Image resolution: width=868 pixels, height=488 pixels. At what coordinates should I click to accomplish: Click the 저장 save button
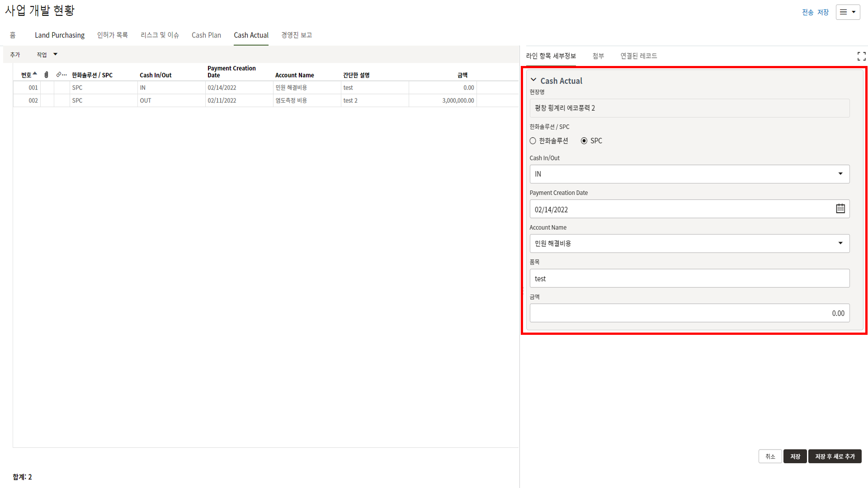(x=795, y=456)
